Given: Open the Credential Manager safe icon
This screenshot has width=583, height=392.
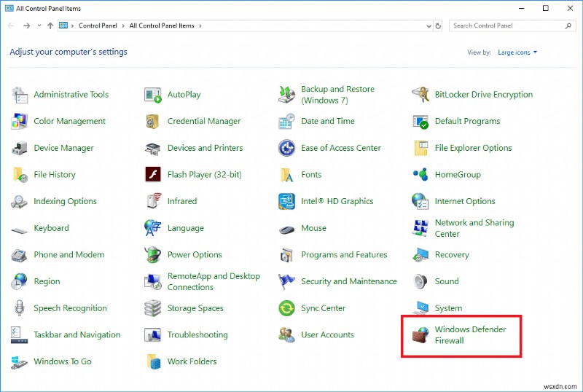Looking at the screenshot, I should [153, 121].
